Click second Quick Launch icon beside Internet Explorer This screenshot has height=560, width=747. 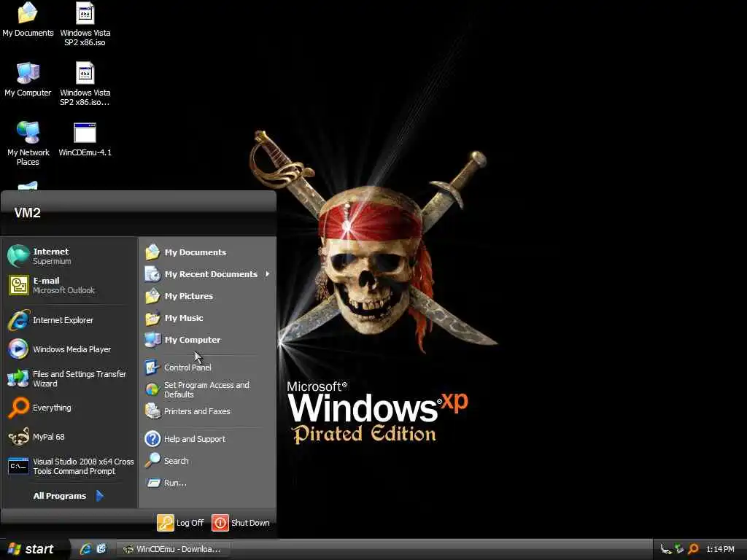(101, 549)
